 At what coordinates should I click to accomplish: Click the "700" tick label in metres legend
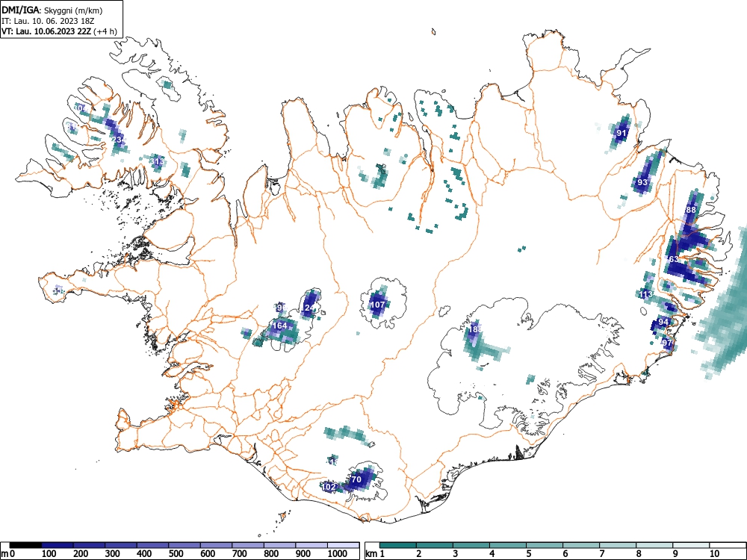point(240,554)
